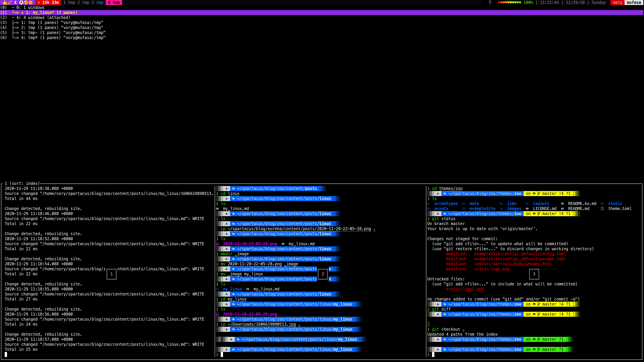Click the target dart emoji icon
Screen dimensions: 644x362
tap(31, 3)
